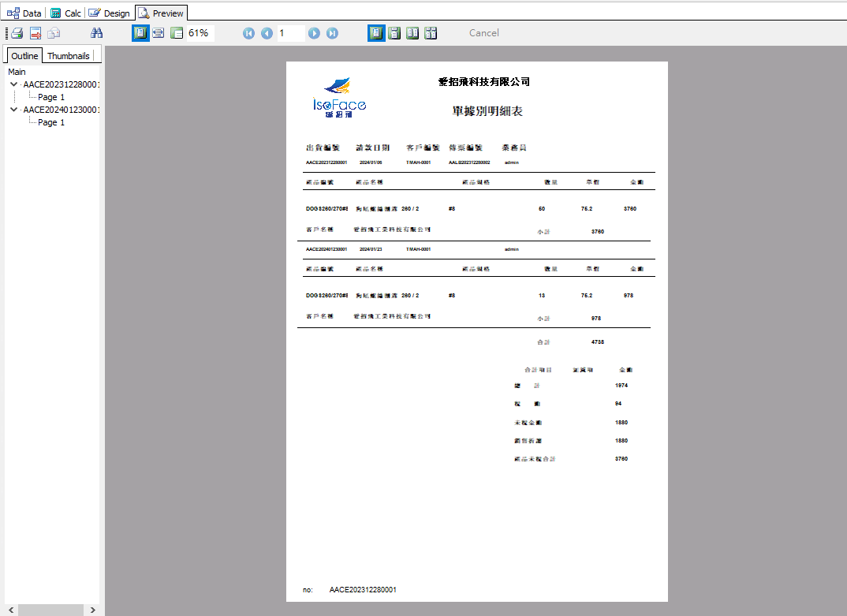
Task: Click the Cancel button
Action: click(x=484, y=33)
